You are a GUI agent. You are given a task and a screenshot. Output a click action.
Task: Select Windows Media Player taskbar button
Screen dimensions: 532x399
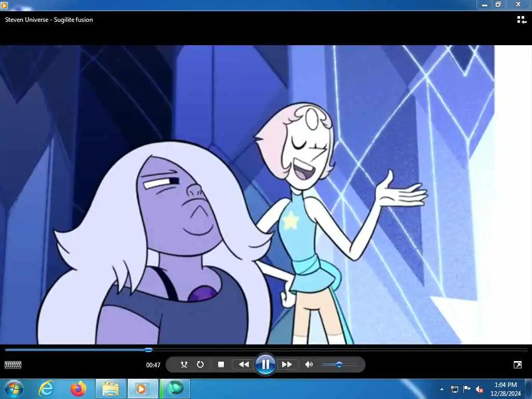click(x=142, y=389)
